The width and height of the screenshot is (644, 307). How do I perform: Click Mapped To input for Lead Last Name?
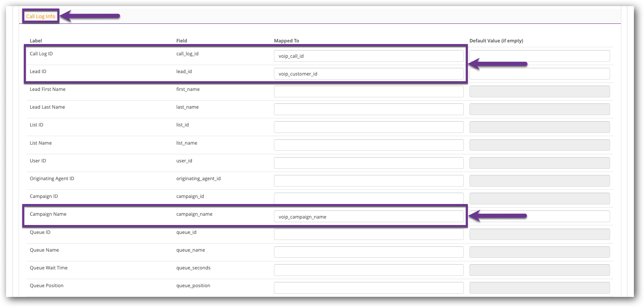point(368,109)
